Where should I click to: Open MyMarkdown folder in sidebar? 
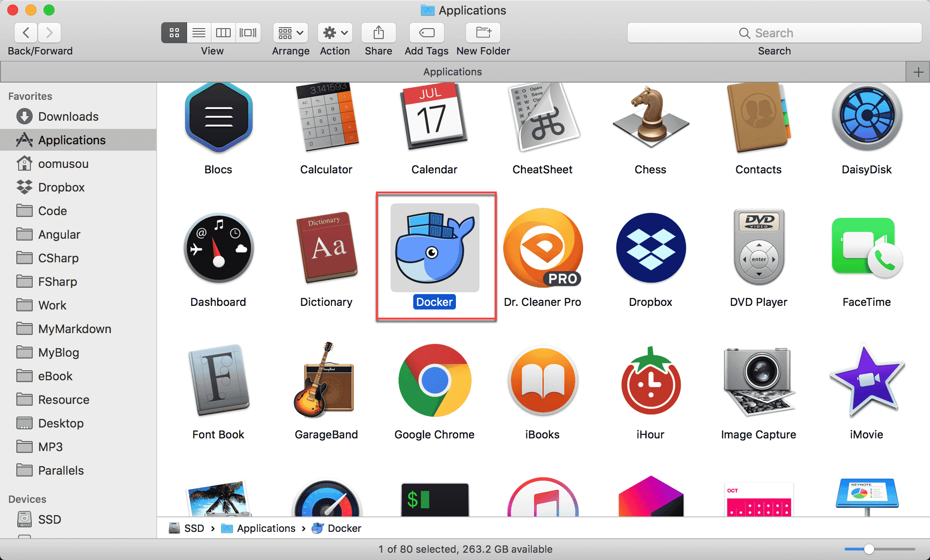(x=78, y=329)
